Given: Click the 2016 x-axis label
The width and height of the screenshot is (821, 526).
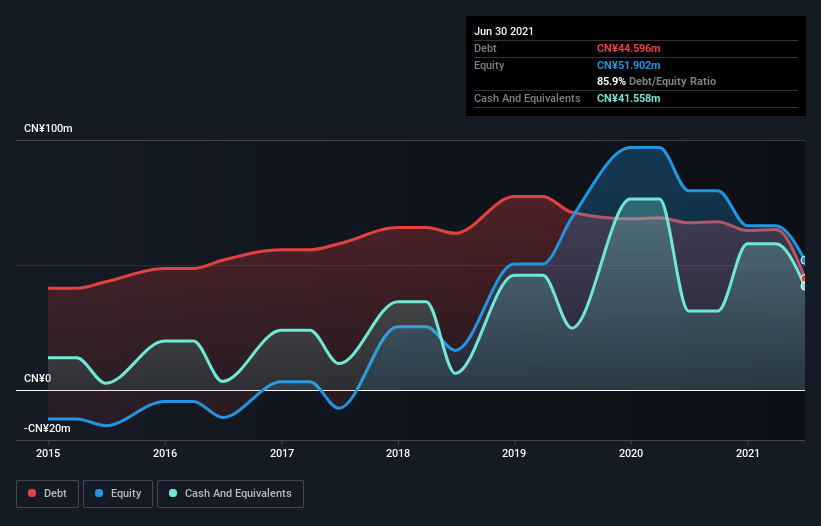Looking at the screenshot, I should point(165,453).
